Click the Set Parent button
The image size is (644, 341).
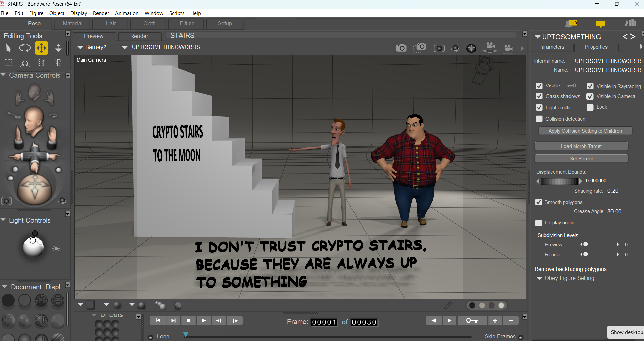tap(581, 159)
